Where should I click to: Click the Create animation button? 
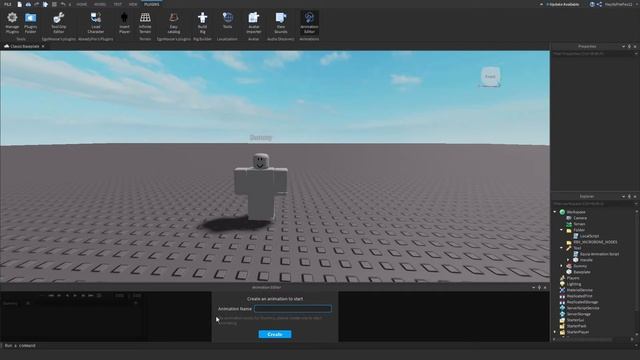275,334
